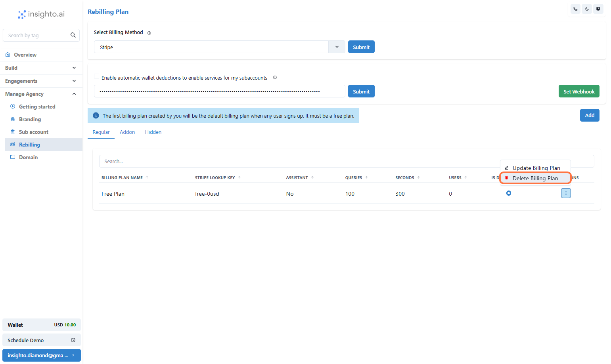
Task: Switch to the Hidden tab
Action: click(153, 132)
